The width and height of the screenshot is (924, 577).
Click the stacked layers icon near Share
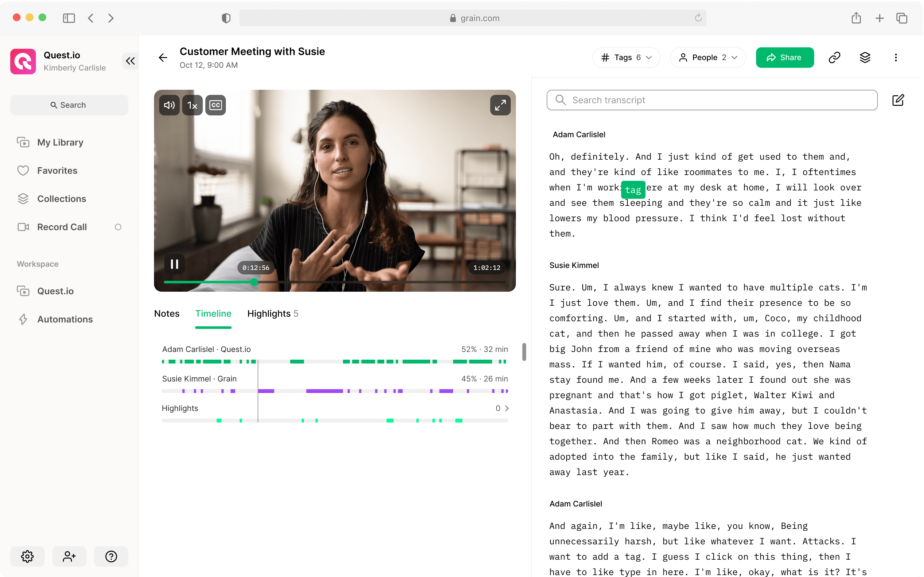pyautogui.click(x=865, y=57)
